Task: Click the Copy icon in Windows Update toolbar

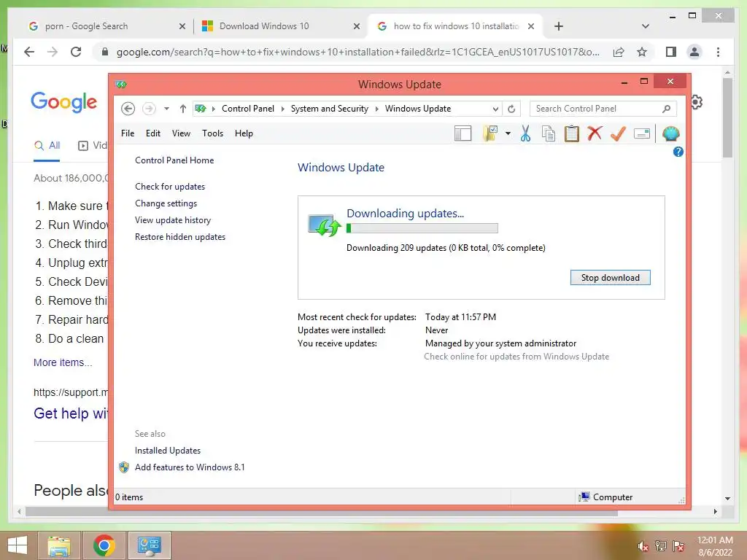Action: tap(549, 134)
